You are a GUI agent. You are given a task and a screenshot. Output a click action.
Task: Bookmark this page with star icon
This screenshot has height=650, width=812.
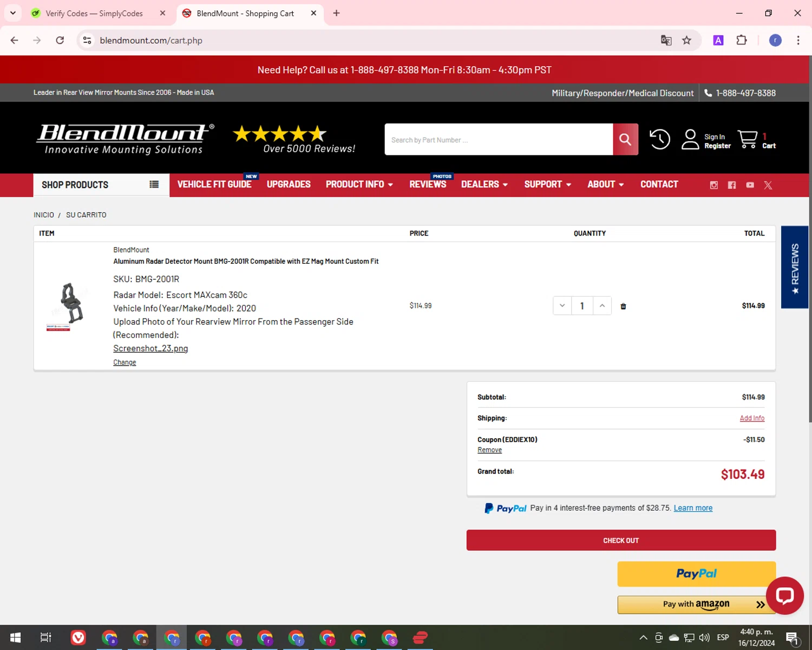686,40
